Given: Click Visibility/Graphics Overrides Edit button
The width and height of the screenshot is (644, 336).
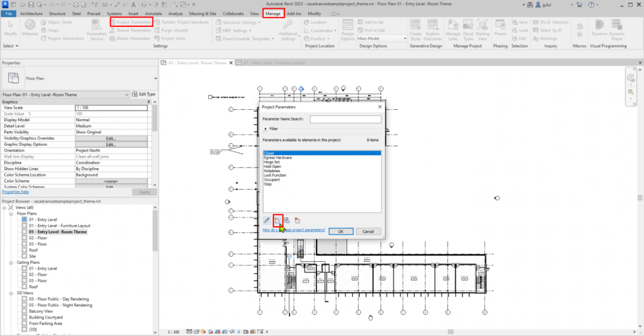Looking at the screenshot, I should tap(111, 138).
